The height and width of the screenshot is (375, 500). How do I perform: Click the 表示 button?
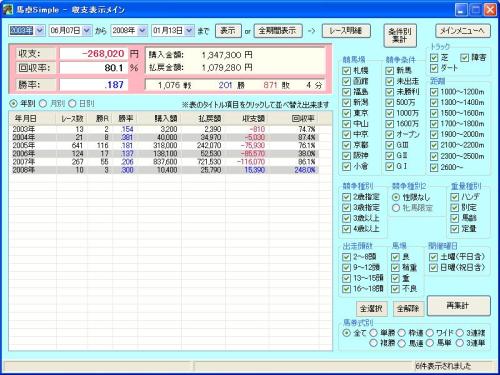[x=228, y=31]
